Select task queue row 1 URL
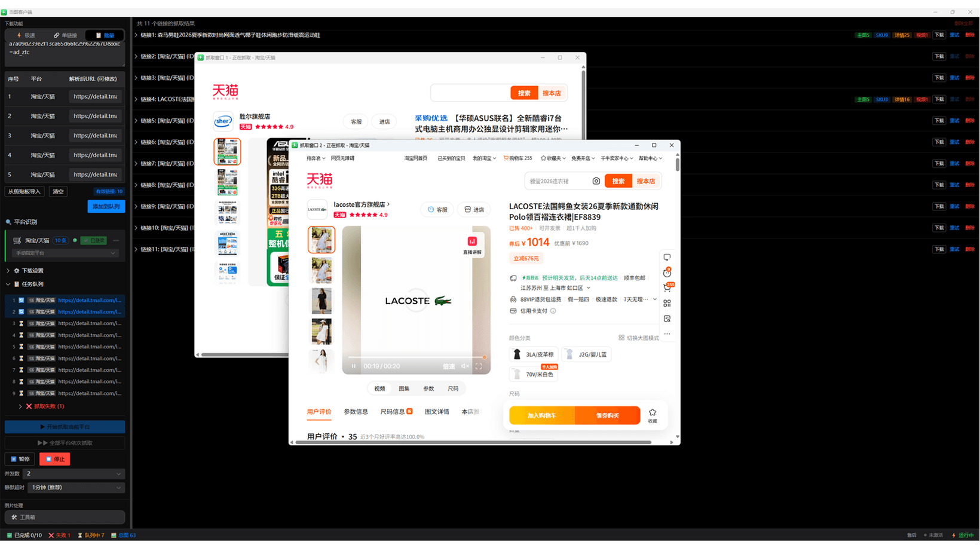Image resolution: width=980 pixels, height=551 pixels. [x=90, y=301]
